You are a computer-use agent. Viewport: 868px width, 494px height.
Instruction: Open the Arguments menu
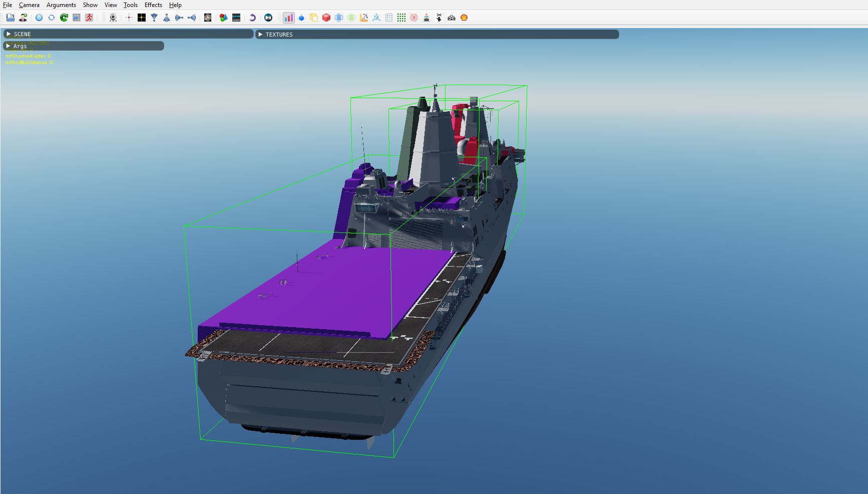pos(61,5)
